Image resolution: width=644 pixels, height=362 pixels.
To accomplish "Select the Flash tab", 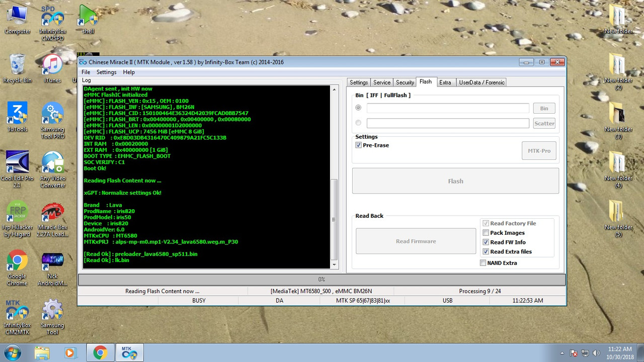I will 426,82.
